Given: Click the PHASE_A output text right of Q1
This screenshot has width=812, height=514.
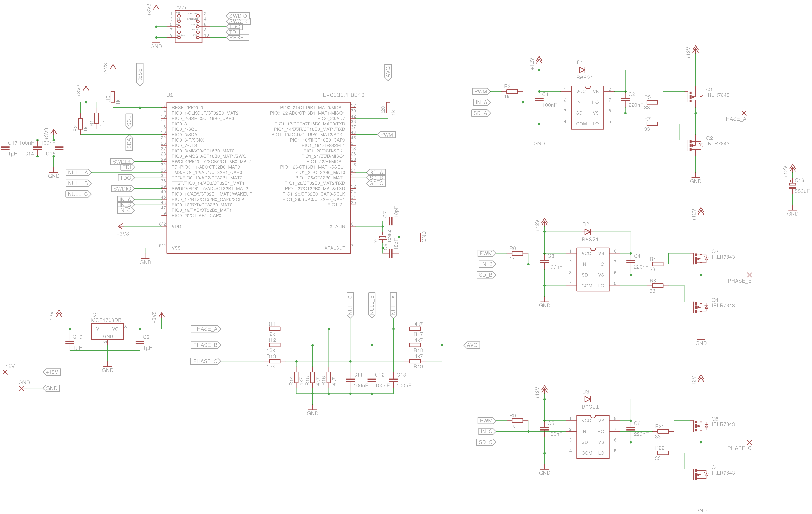Looking at the screenshot, I should click(x=734, y=119).
